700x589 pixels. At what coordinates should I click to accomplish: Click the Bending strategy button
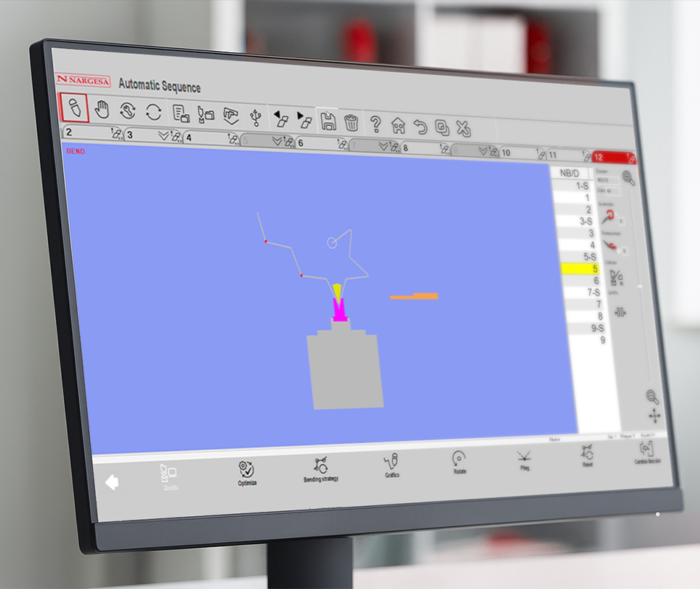tap(321, 469)
